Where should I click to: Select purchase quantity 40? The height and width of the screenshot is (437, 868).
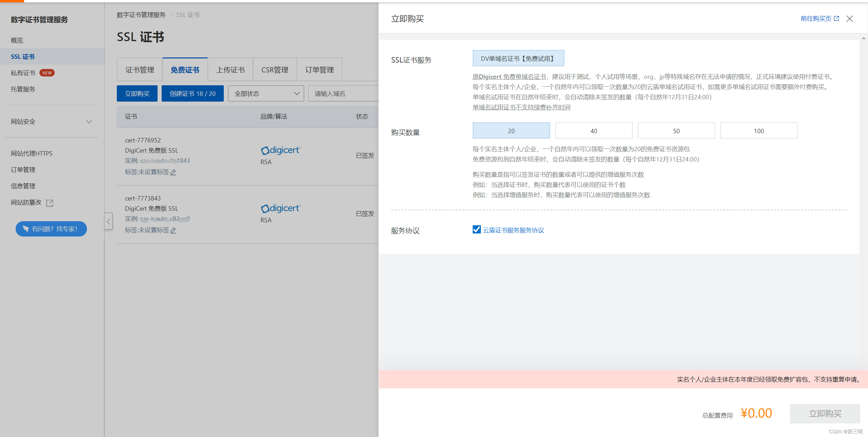[593, 131]
